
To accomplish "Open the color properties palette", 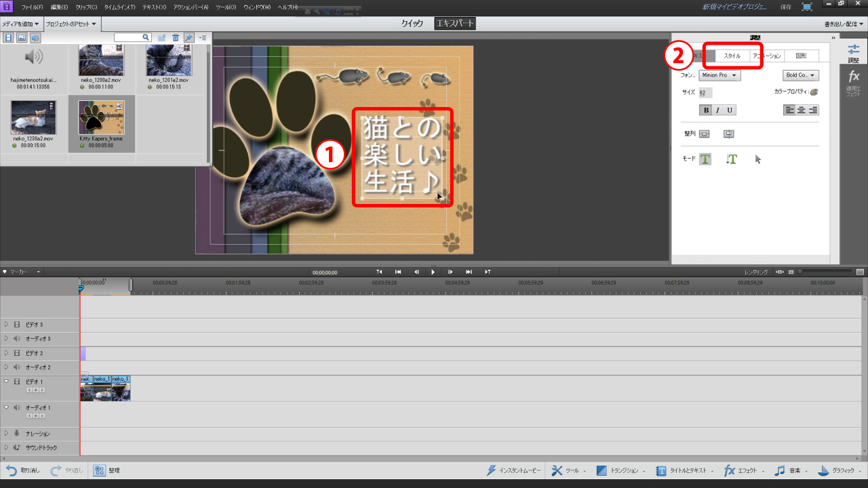I will tap(814, 91).
